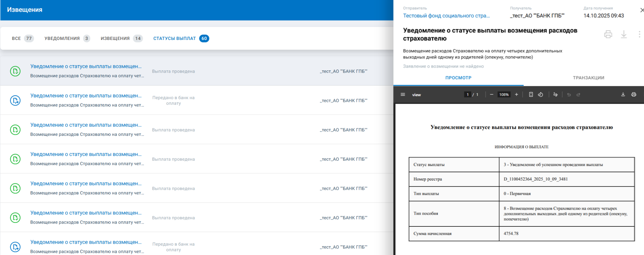
Task: Zoom in on the PDF document
Action: [516, 95]
